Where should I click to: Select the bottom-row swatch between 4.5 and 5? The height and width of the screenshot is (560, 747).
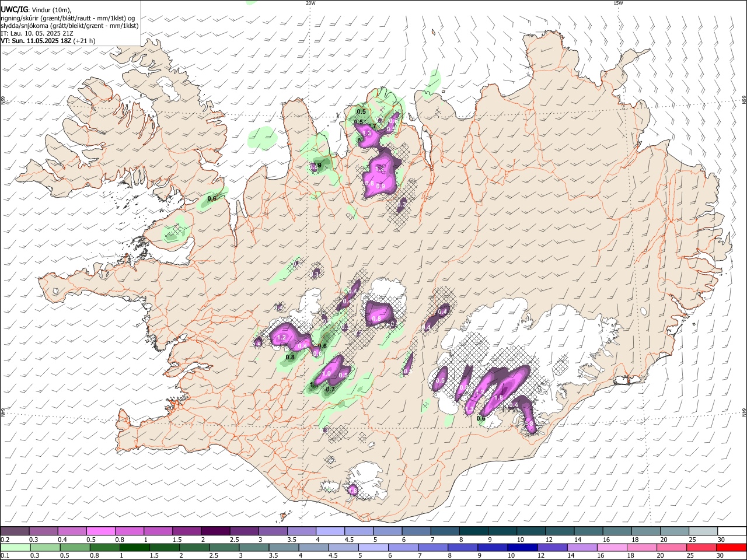click(343, 548)
